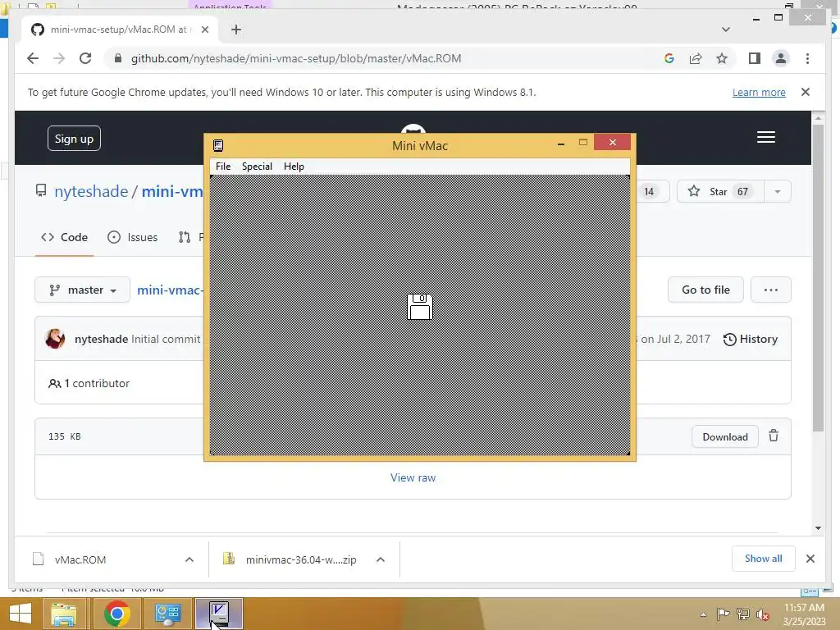Open the three-dots file options button
Viewport: 840px width, 630px height.
pos(770,290)
